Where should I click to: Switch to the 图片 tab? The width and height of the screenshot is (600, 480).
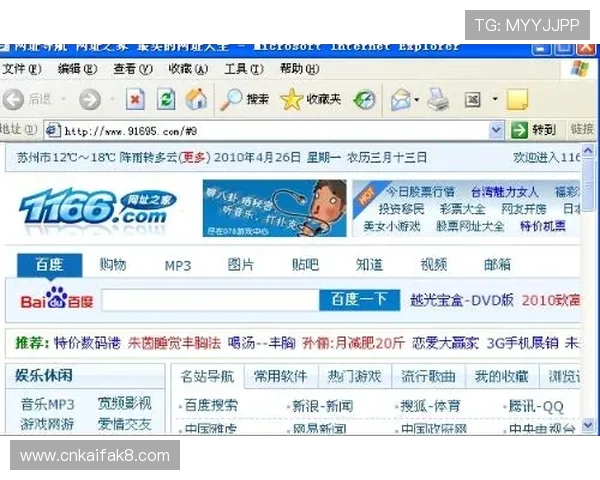coord(241,264)
